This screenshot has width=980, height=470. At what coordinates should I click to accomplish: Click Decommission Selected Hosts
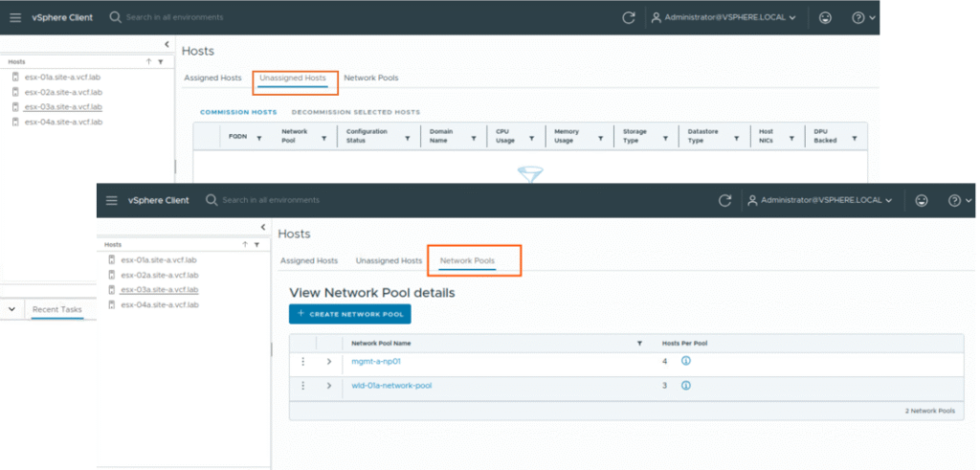[x=355, y=112]
